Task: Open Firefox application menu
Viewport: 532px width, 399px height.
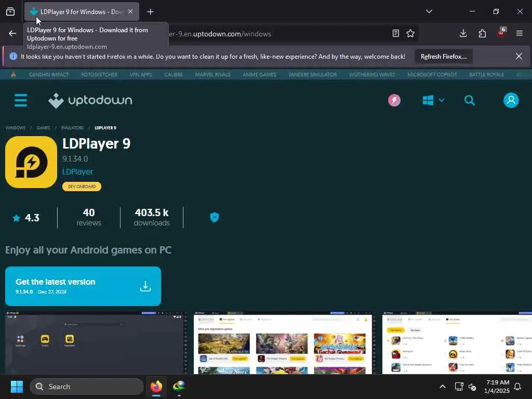Action: point(520,33)
